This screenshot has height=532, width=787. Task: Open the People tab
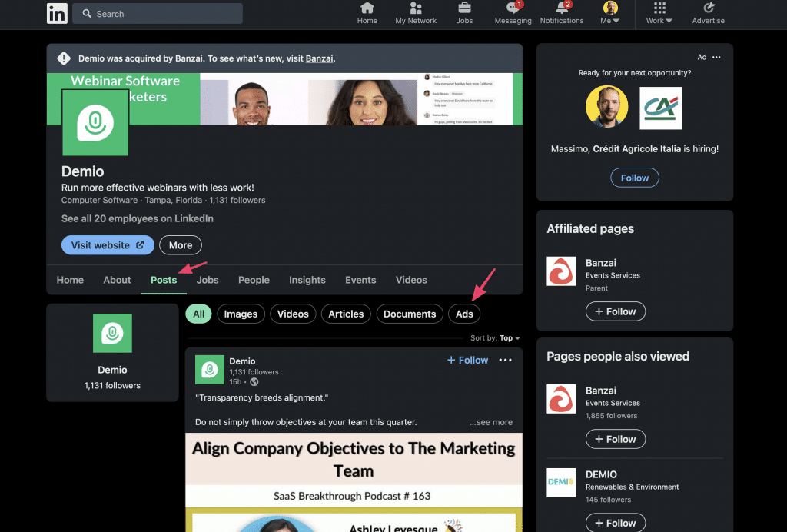tap(254, 280)
